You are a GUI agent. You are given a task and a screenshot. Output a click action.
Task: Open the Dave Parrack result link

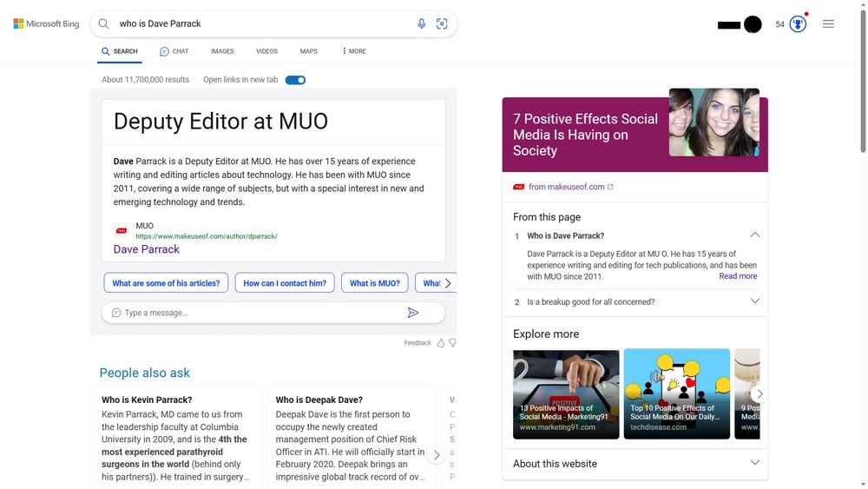(x=146, y=249)
